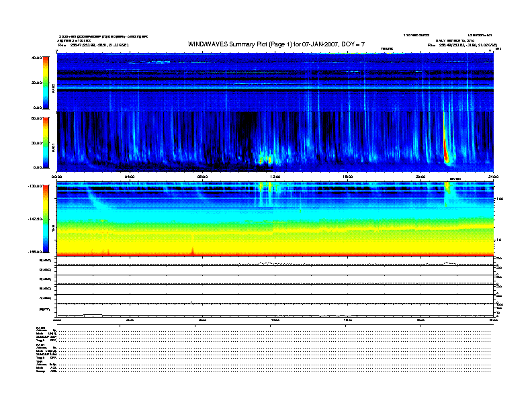532x411 pixels.
Task: Click the -155.00 label on TNR scale
Action: point(36,252)
